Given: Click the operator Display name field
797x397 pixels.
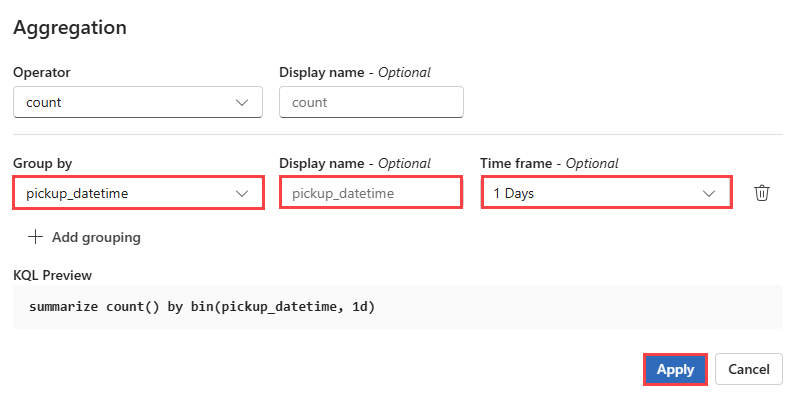Looking at the screenshot, I should [x=371, y=102].
